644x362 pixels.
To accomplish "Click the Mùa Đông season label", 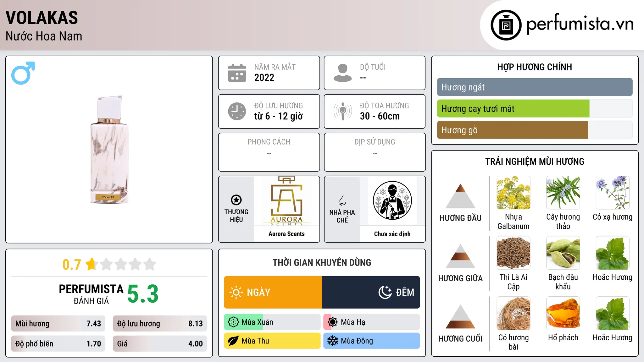I will [x=357, y=341].
